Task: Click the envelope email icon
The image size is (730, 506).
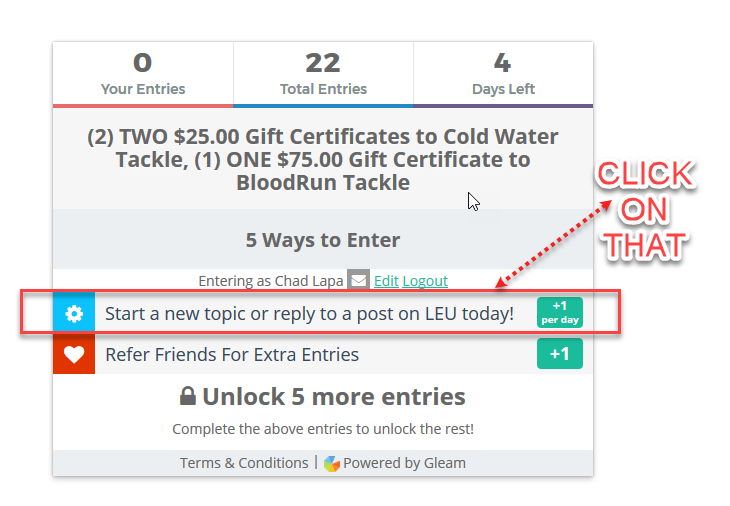Action: (358, 280)
